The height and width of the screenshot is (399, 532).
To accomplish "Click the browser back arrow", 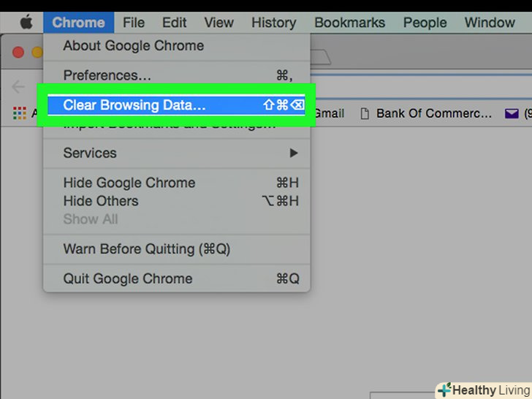I will (x=19, y=87).
